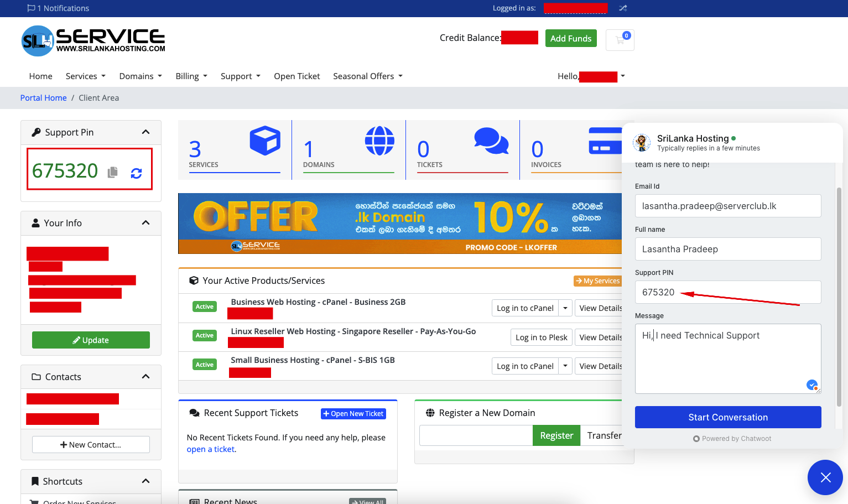Click the shuffle icon in top bar

pyautogui.click(x=623, y=8)
